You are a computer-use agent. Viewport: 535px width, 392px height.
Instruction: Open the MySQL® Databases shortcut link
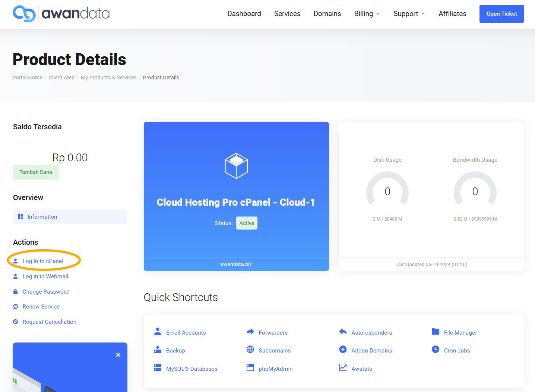(x=192, y=369)
